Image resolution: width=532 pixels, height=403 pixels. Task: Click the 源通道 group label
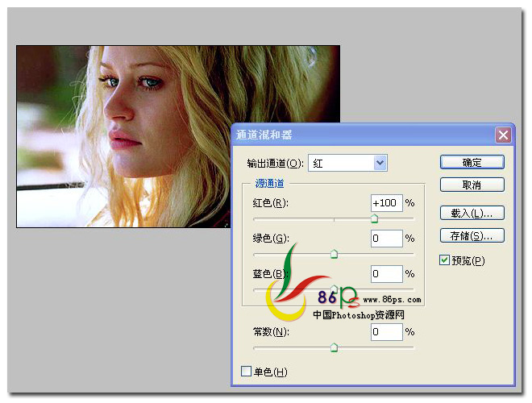click(269, 184)
